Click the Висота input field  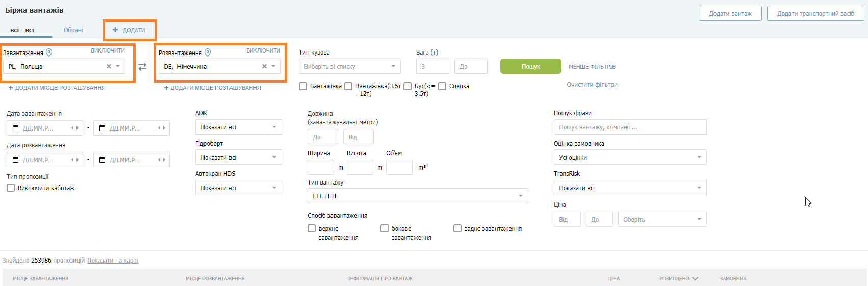[360, 167]
